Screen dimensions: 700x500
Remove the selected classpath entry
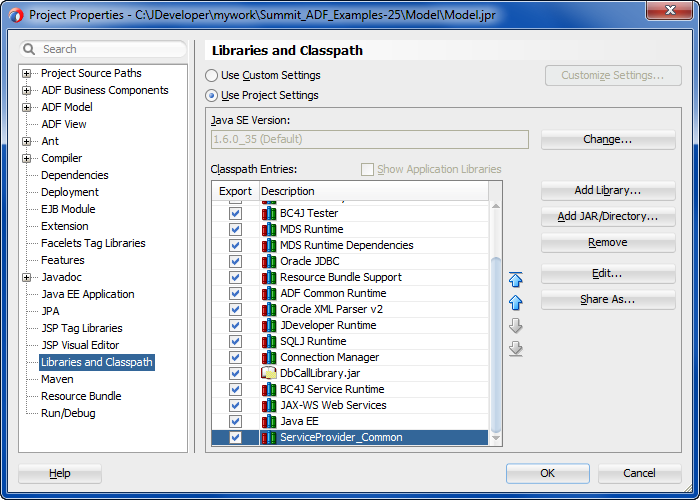coord(608,242)
